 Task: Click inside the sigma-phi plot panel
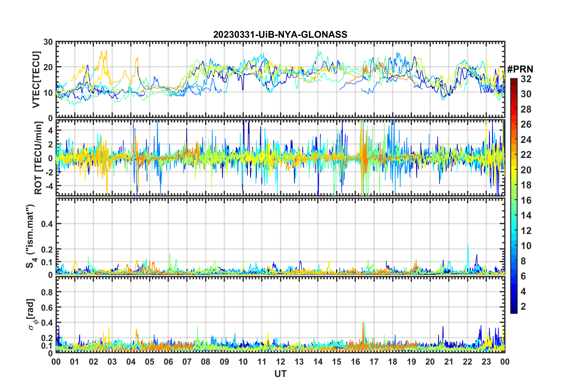click(280, 314)
